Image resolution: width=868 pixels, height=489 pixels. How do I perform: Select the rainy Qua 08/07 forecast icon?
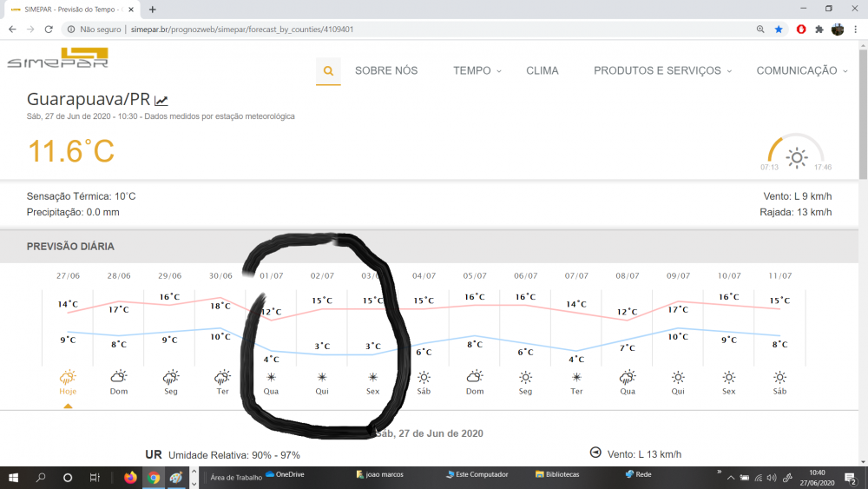[627, 377]
